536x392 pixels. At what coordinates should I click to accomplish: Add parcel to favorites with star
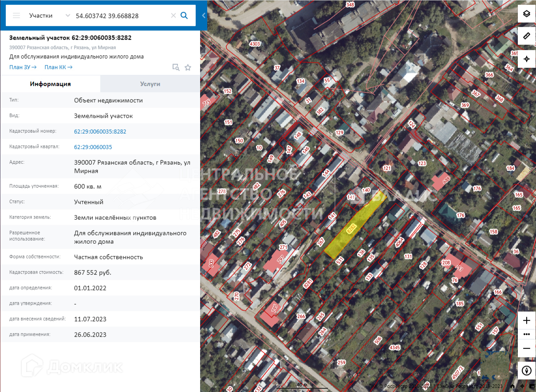[x=188, y=67]
